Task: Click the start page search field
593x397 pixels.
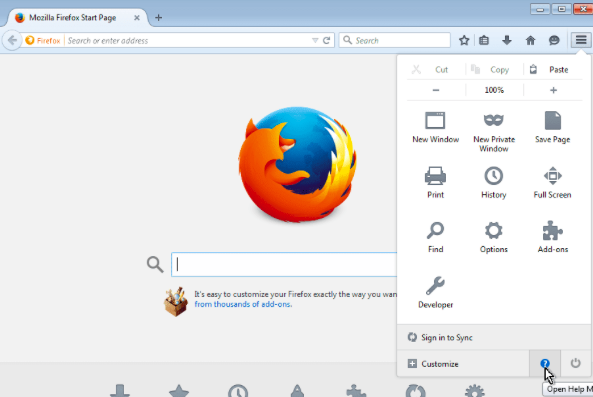Action: pos(284,264)
